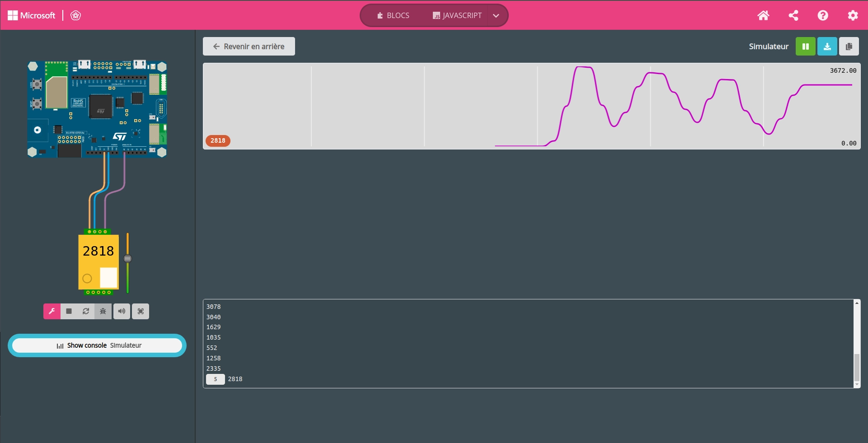Click the console log scrollbar

pos(856,368)
